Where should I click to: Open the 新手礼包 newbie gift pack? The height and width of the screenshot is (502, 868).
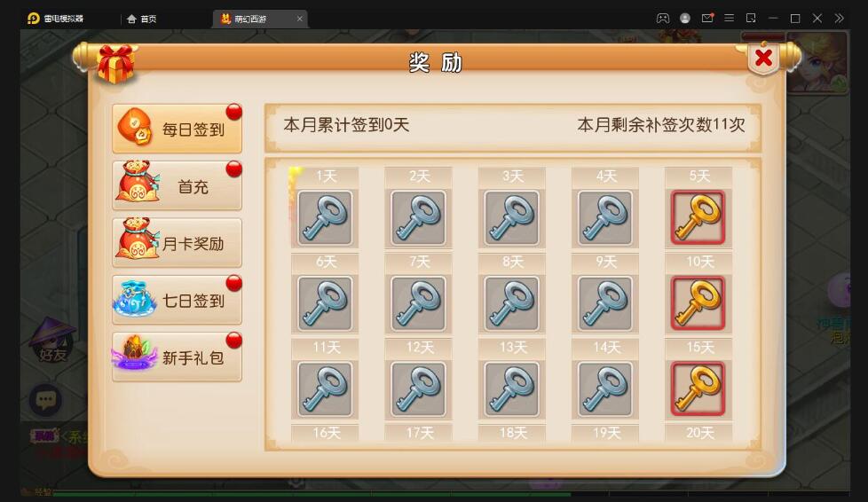[x=178, y=357]
